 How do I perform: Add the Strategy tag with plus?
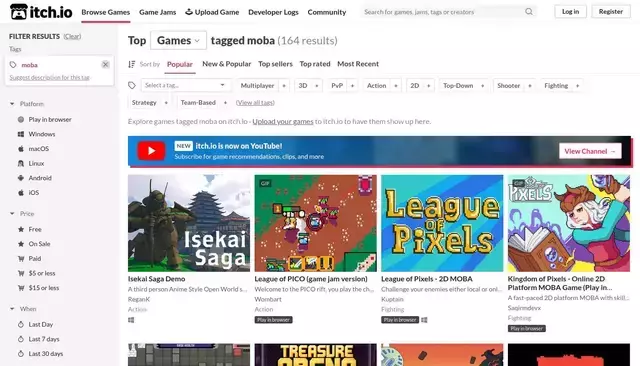[166, 103]
